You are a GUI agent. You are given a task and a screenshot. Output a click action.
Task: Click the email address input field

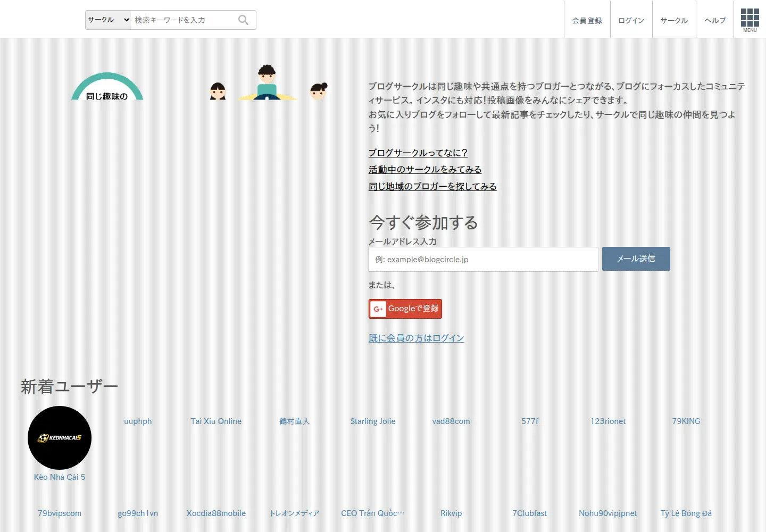click(484, 260)
